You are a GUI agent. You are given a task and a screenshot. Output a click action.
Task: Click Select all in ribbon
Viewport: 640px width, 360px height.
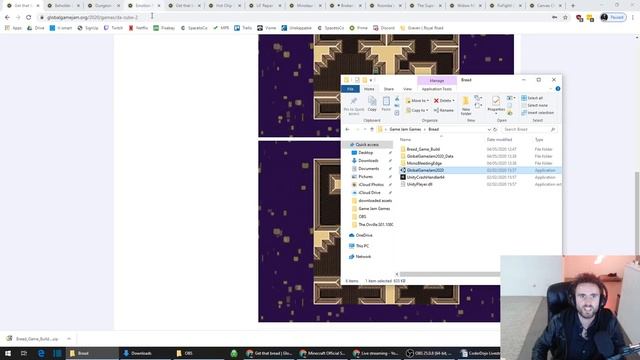(532, 98)
